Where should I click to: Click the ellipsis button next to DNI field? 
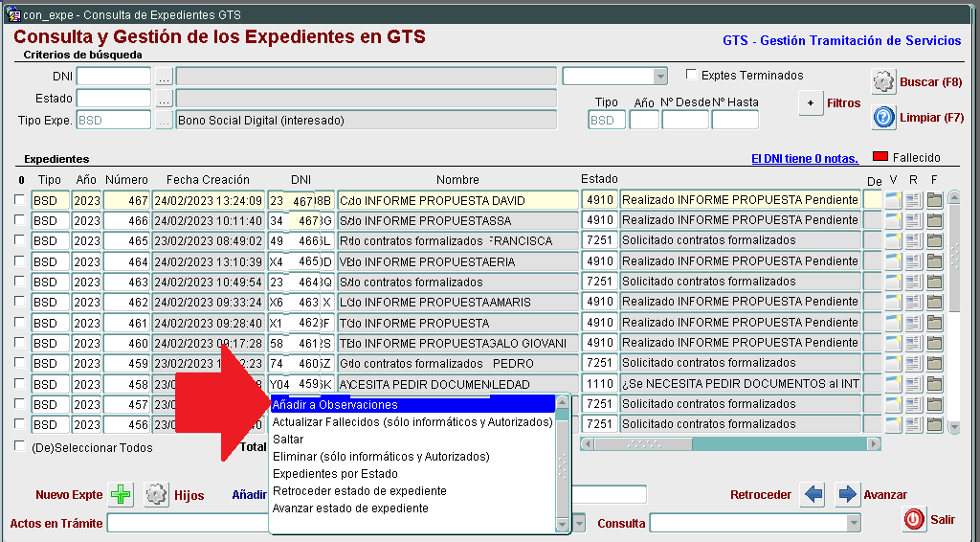pos(164,77)
